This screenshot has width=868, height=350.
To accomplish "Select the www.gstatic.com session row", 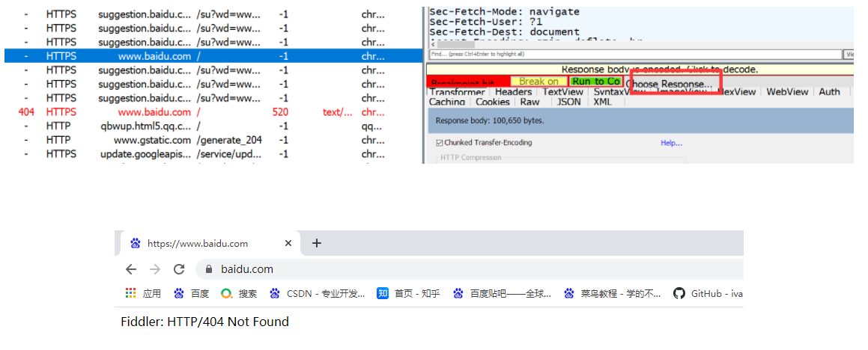I will click(x=213, y=140).
